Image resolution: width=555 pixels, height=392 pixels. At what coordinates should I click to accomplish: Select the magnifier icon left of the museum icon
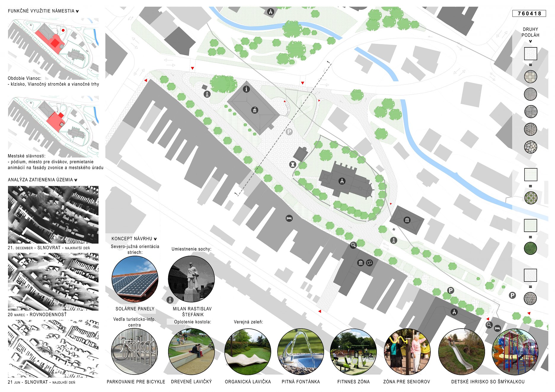(x=353, y=245)
